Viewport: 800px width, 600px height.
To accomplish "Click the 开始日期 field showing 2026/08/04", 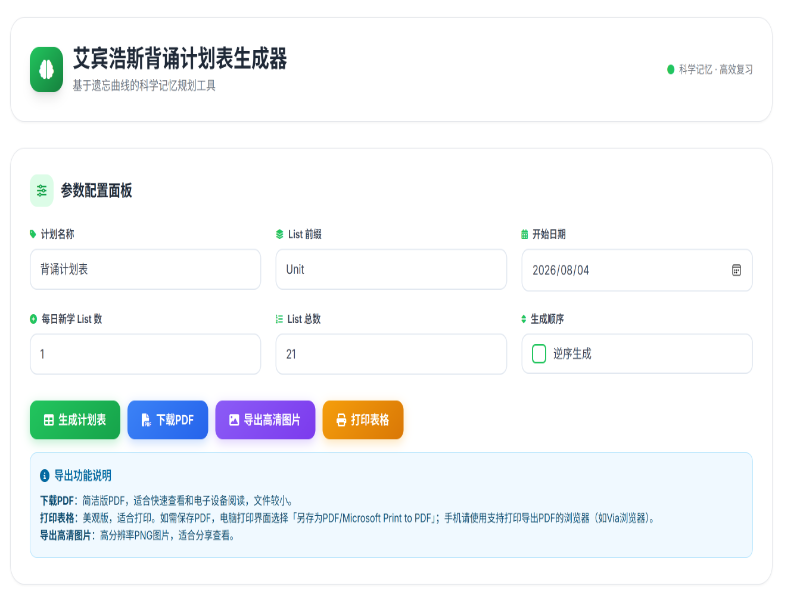I will 637,270.
